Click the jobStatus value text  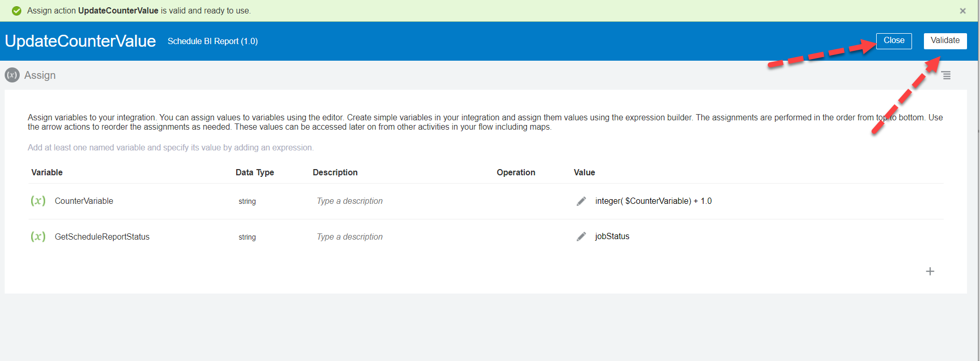coord(612,237)
